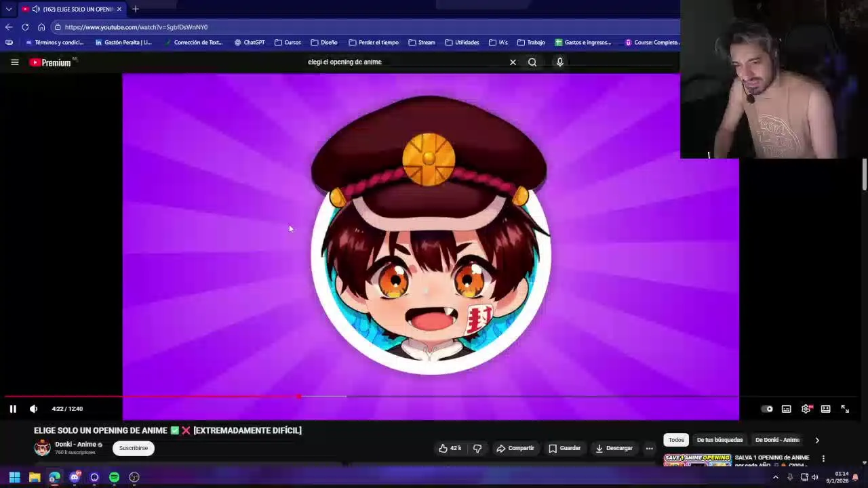The height and width of the screenshot is (488, 868).
Task: Open the YouTube hamburger guide menu
Action: 14,62
